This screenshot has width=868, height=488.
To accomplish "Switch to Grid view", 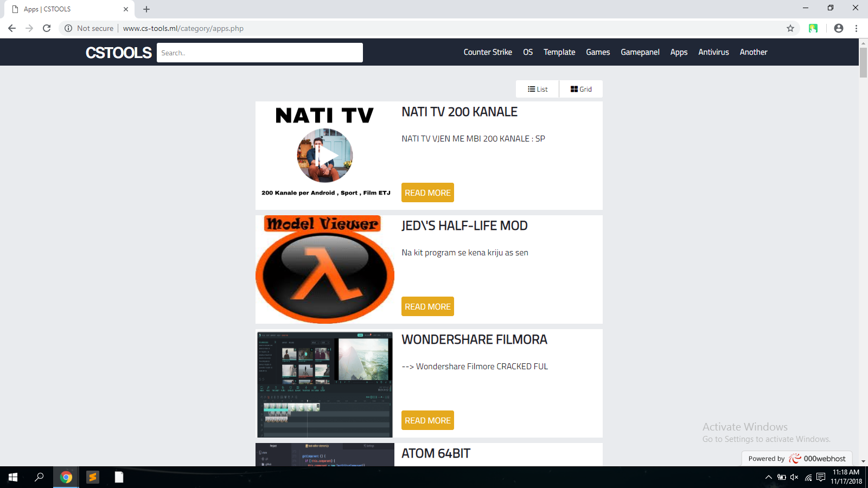I will (581, 89).
